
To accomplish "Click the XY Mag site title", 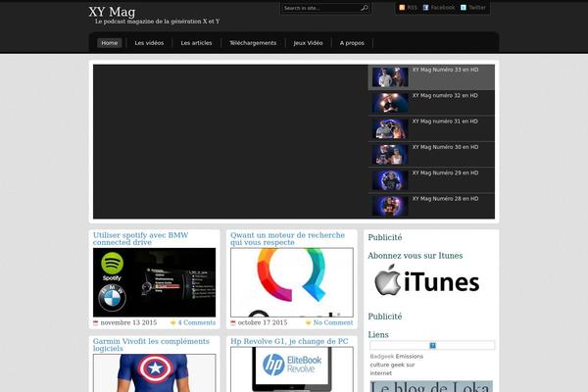I will pos(112,12).
